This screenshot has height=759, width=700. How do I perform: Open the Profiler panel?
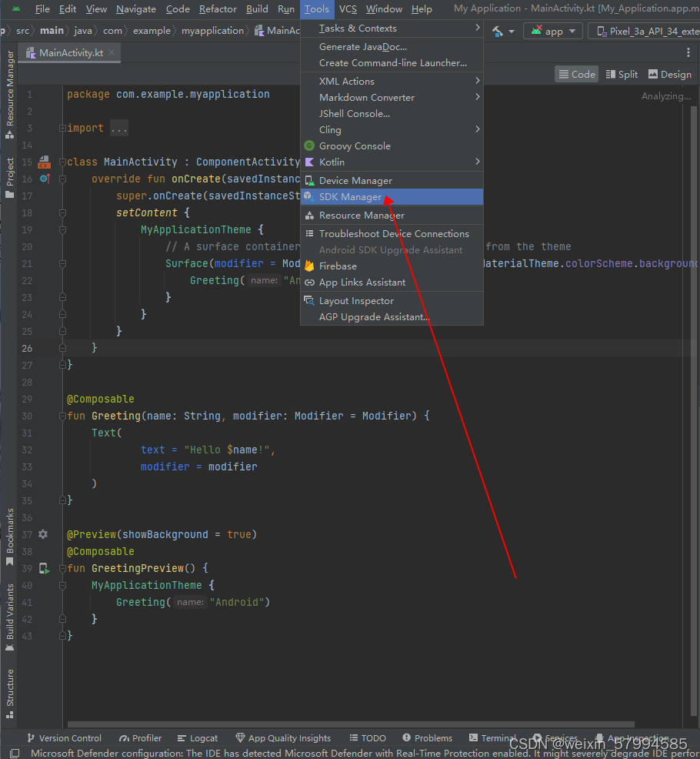pos(140,737)
